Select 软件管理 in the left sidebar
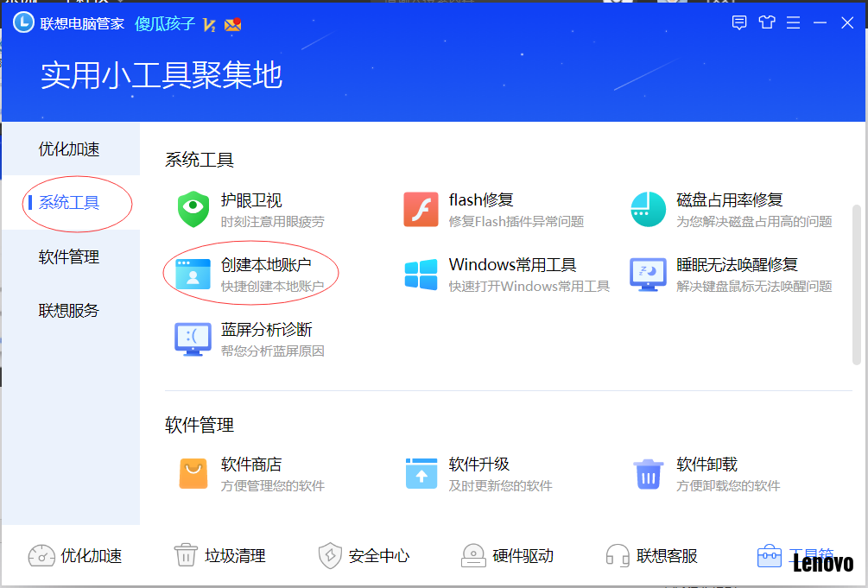Viewport: 868px width, 588px height. pos(69,257)
